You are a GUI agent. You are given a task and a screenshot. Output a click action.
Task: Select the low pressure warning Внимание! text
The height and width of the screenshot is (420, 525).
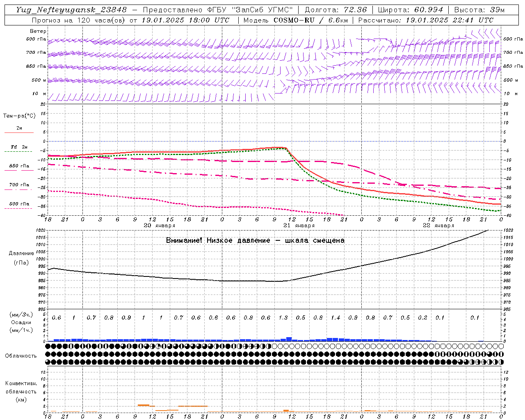pos(255,240)
